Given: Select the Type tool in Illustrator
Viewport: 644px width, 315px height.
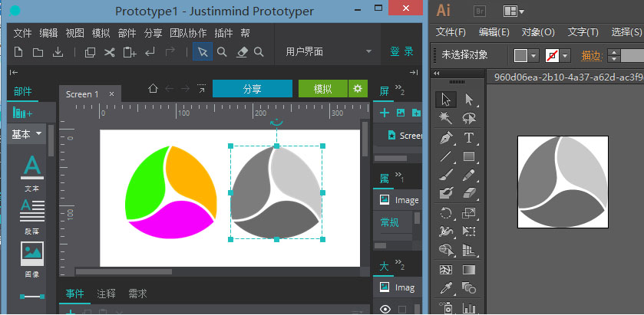Looking at the screenshot, I should pos(469,138).
